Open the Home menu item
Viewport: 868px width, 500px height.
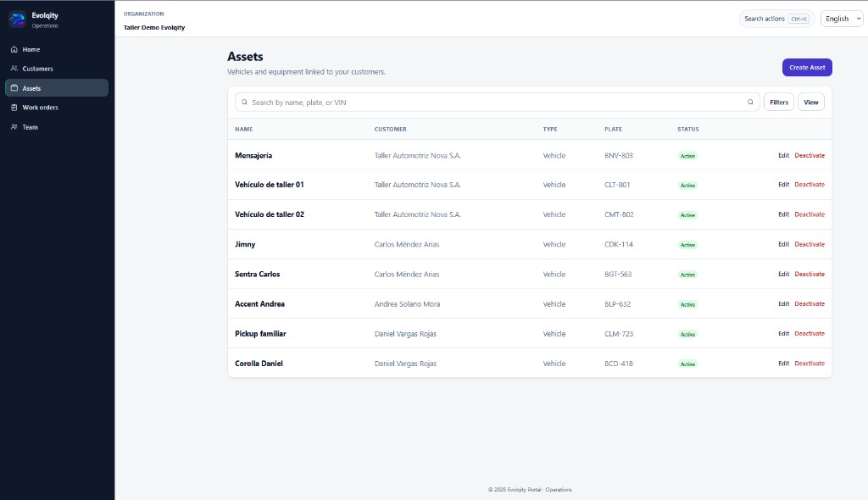click(x=57, y=49)
